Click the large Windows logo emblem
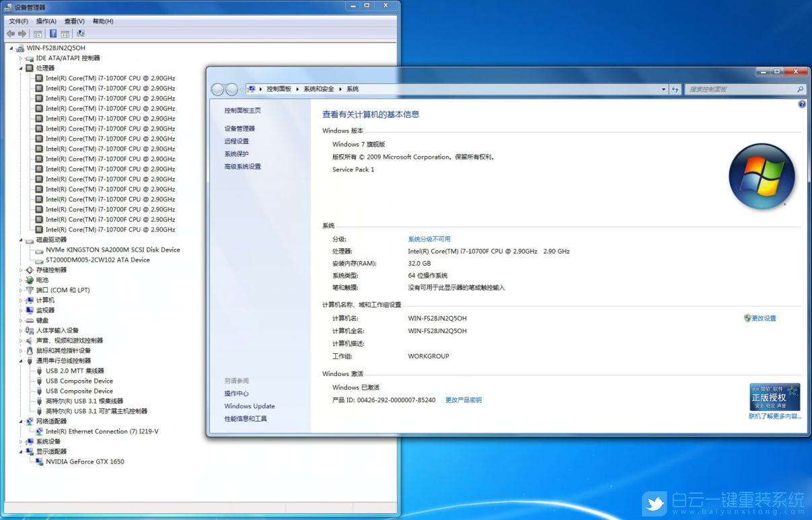The height and width of the screenshot is (520, 812). pyautogui.click(x=762, y=176)
